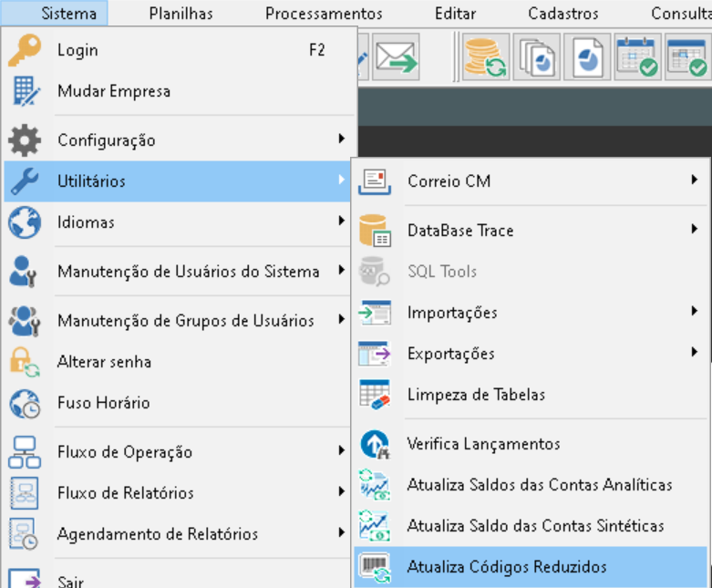Select the Alterar senha entry
Viewport: 712px width, 588px height.
click(179, 362)
